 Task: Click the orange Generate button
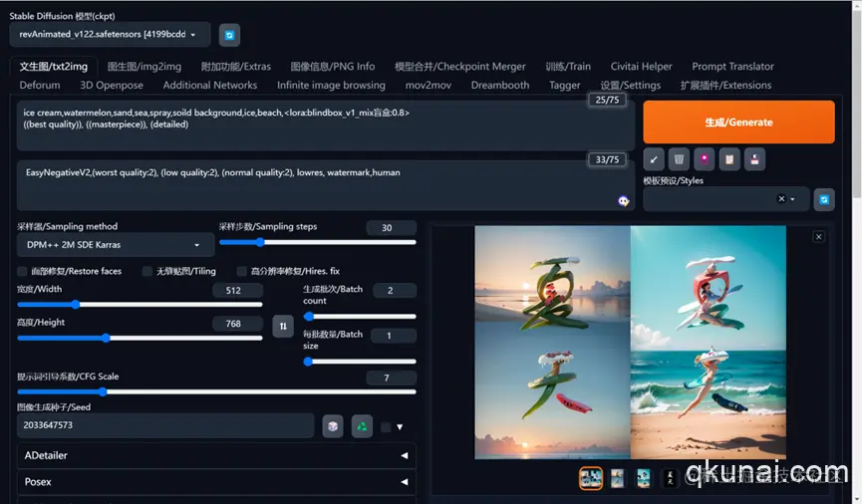coord(738,122)
